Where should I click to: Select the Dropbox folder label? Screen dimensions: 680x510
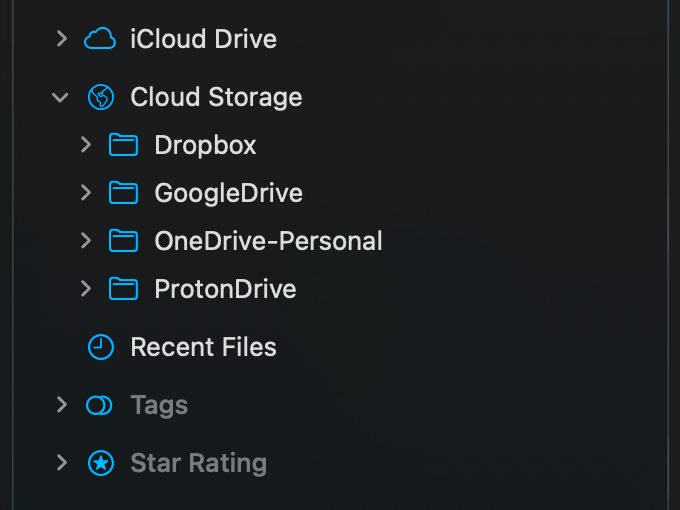click(205, 145)
